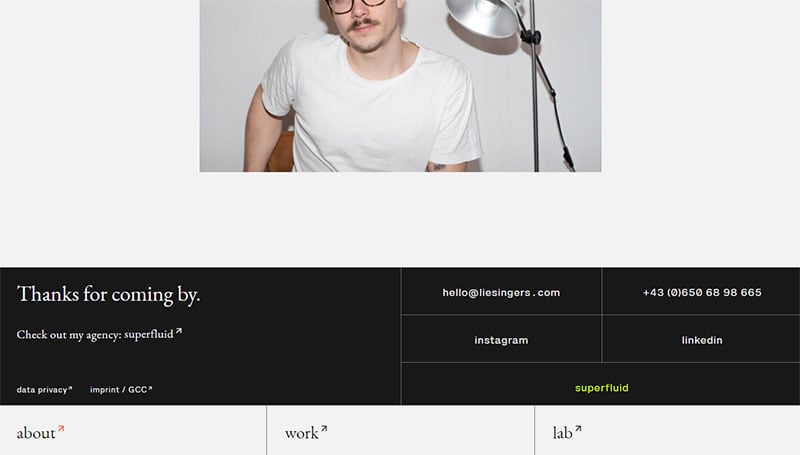Click the arrow icon beside work
Screen dimensions: 800x455
point(324,429)
